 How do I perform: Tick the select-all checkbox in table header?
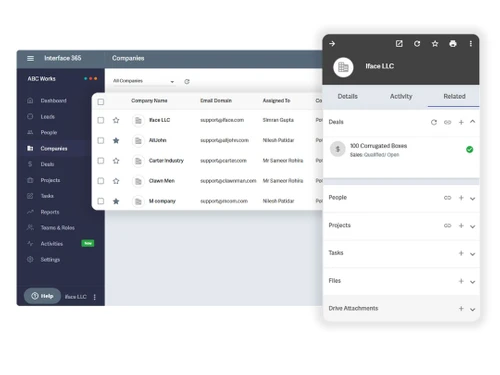click(101, 102)
